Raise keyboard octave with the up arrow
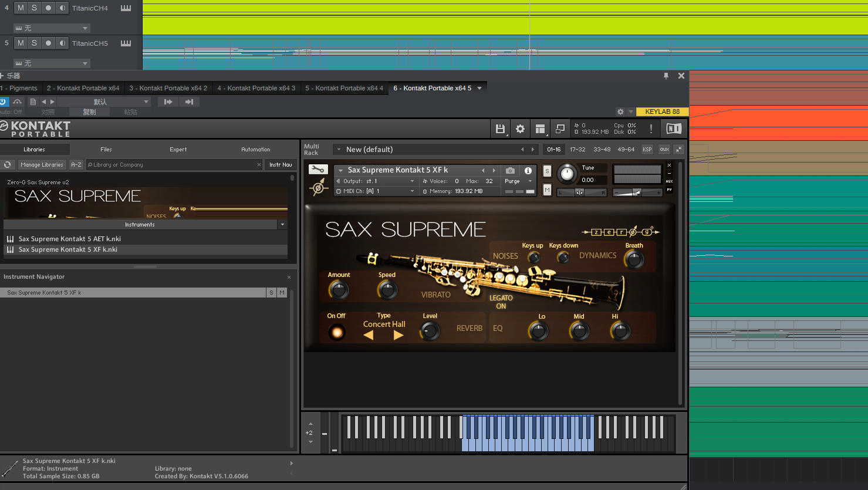This screenshot has width=868, height=490. click(310, 424)
